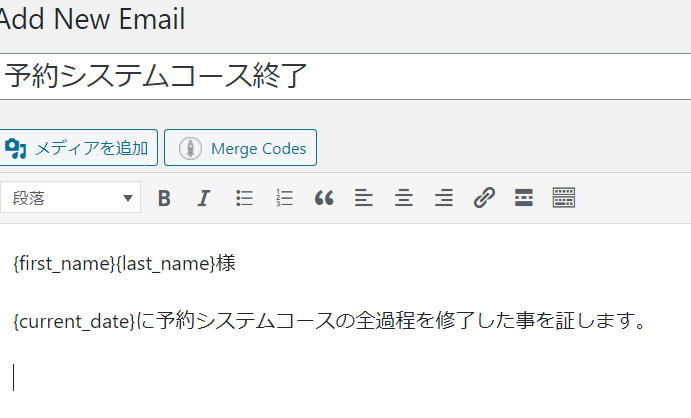Toggle italic formatting in editor toolbar

(204, 198)
